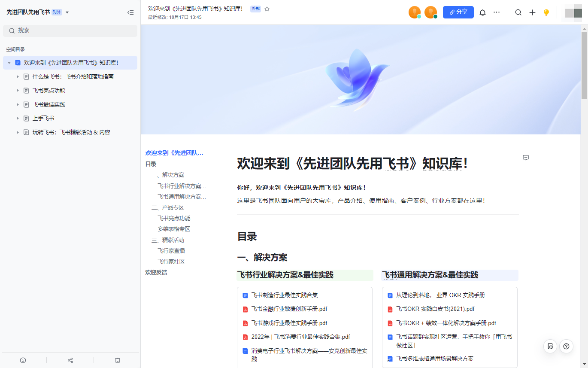Screen dimensions: 588x368
Task: Open the space info icon in the sidebar footer
Action: (23, 360)
